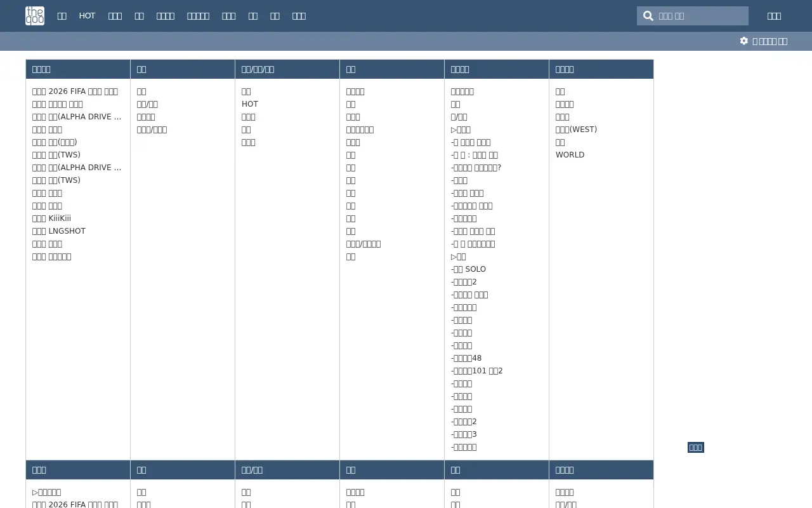Open the board link containing a colon
This screenshot has height=508, width=812.
click(x=475, y=155)
